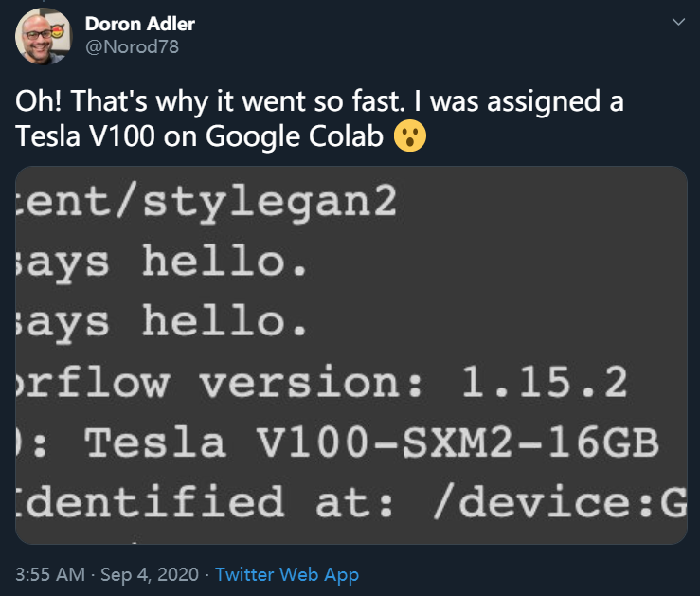
Task: Open Doron Adler's profile avatar
Action: (x=44, y=36)
